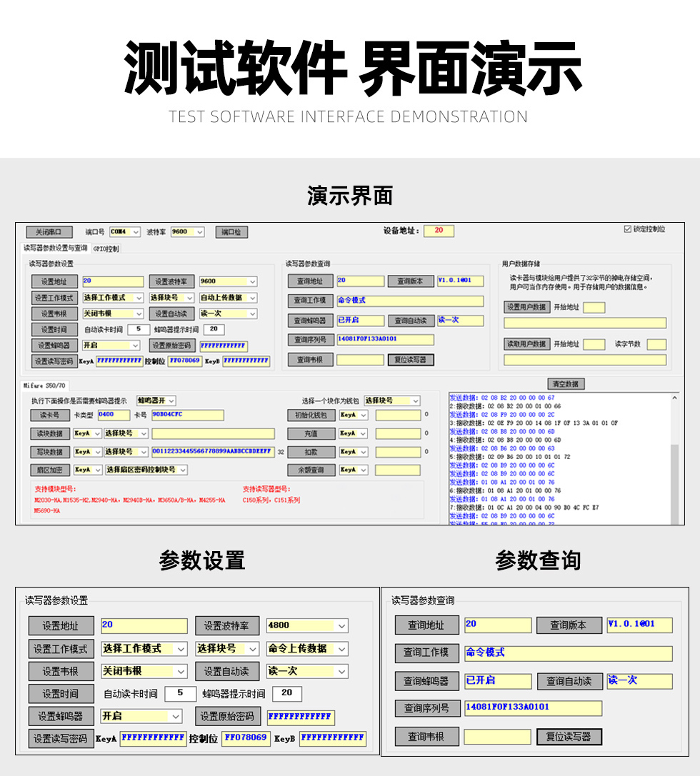
Task: Open the 端口号 COM4 dropdown
Action: coord(125,231)
